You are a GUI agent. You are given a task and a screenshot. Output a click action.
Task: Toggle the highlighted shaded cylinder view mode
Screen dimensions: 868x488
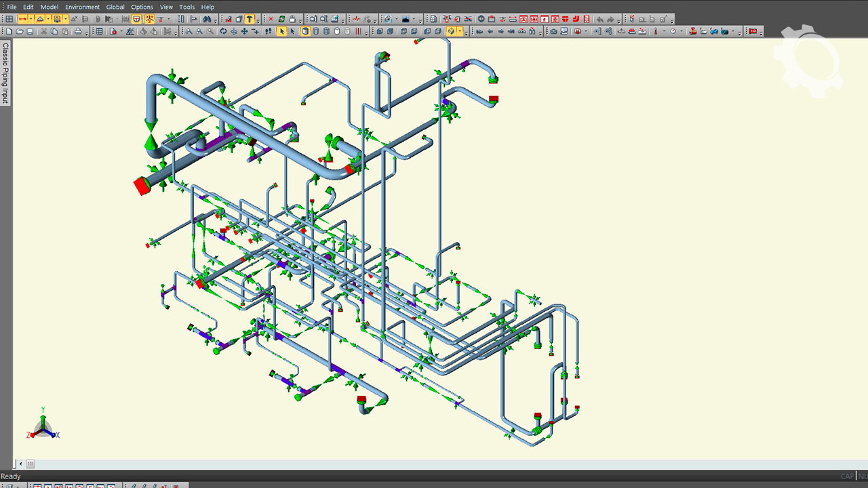click(x=305, y=31)
